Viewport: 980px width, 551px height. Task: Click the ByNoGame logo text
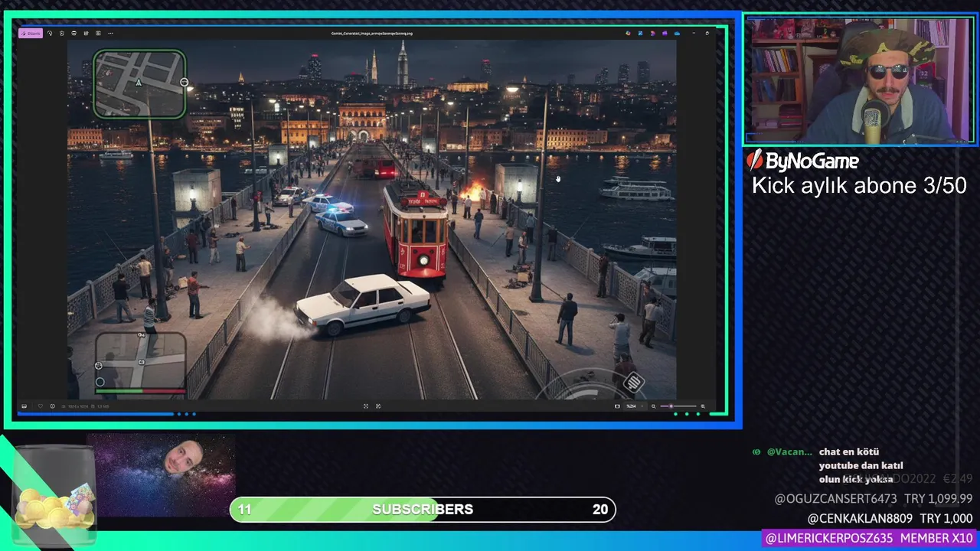pos(802,160)
